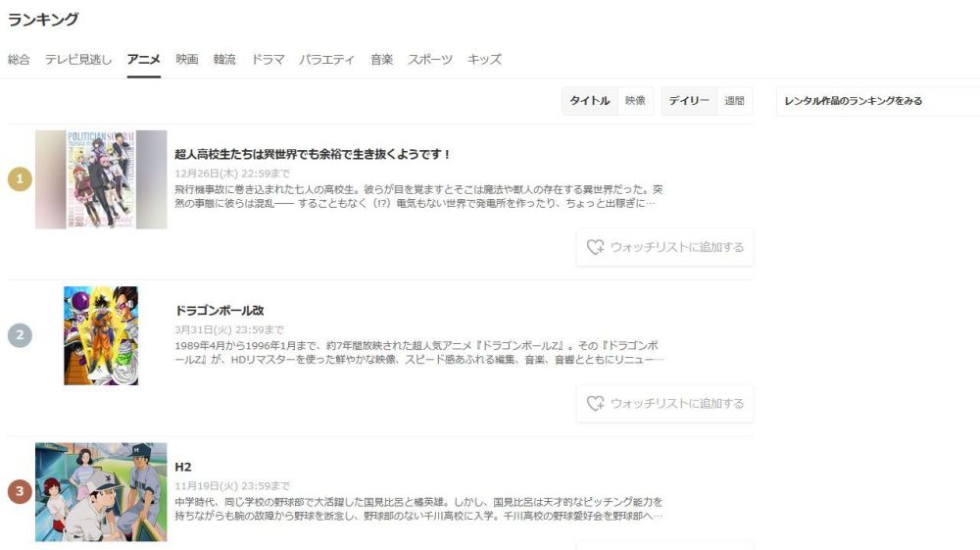Open the テレビ見逃し tab
Image resolution: width=980 pixels, height=550 pixels.
pyautogui.click(x=78, y=60)
